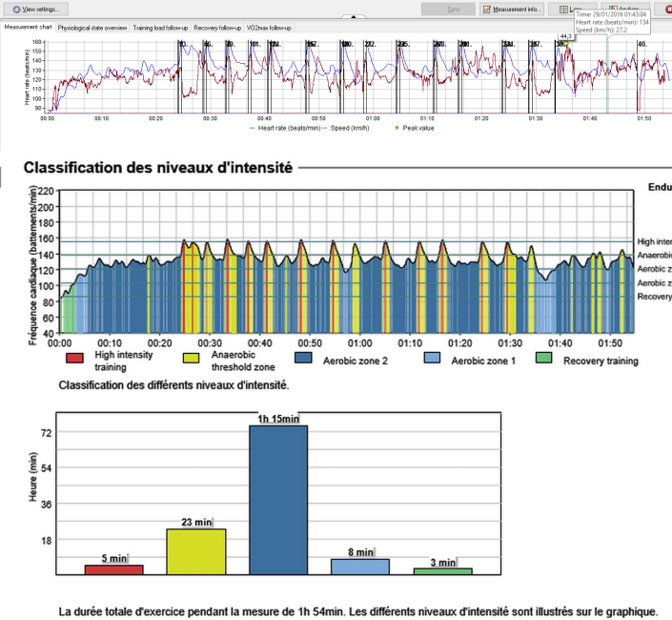Click the green Recovery training legend swatch
This screenshot has height=620, width=672.
tap(543, 359)
